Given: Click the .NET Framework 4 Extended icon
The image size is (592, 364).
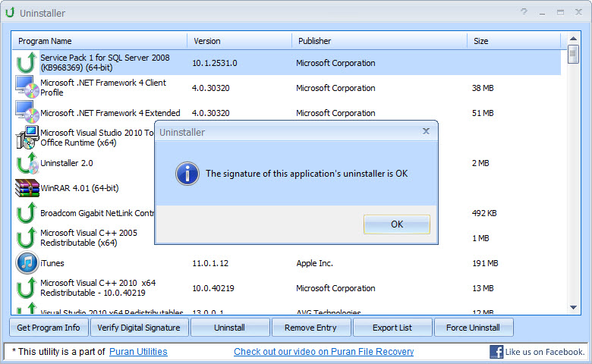Looking at the screenshot, I should [x=27, y=112].
